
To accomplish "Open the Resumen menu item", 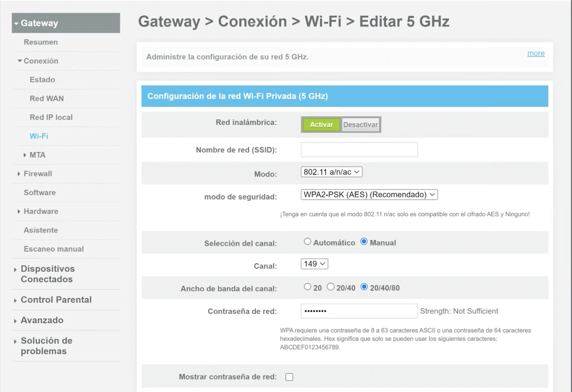I will pyautogui.click(x=41, y=42).
